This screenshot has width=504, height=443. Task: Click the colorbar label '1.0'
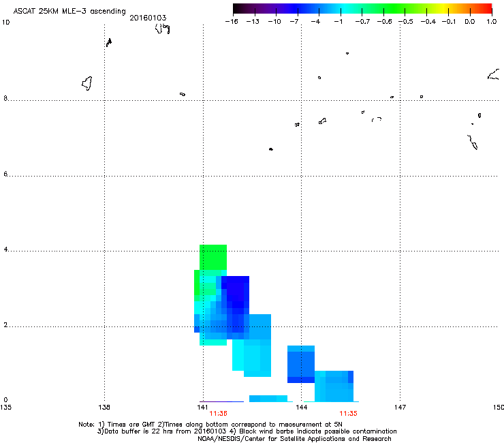tap(492, 22)
